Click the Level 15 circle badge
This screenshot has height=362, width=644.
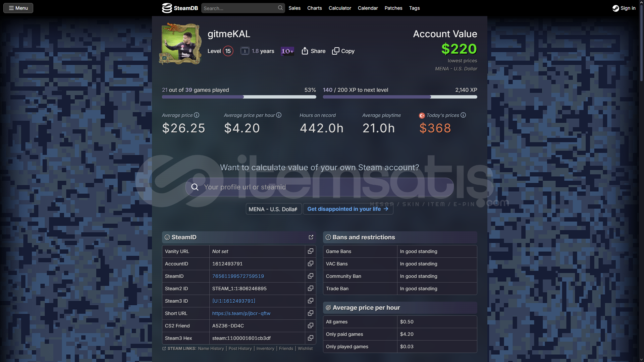click(228, 51)
